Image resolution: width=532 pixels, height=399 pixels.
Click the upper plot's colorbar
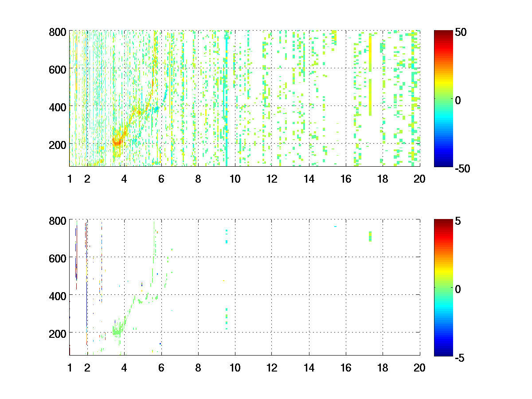click(443, 98)
